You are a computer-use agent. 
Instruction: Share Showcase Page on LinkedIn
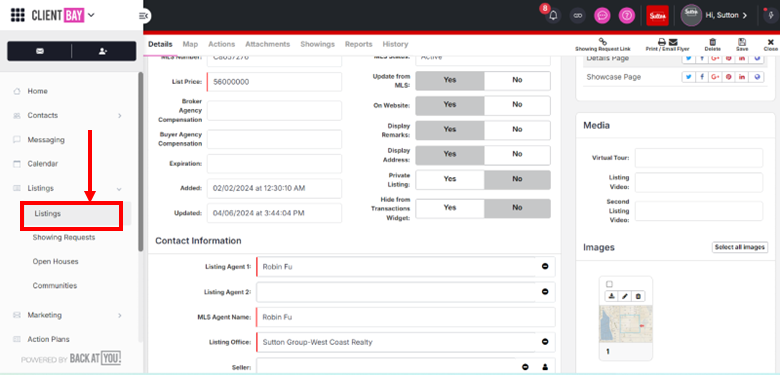click(742, 77)
